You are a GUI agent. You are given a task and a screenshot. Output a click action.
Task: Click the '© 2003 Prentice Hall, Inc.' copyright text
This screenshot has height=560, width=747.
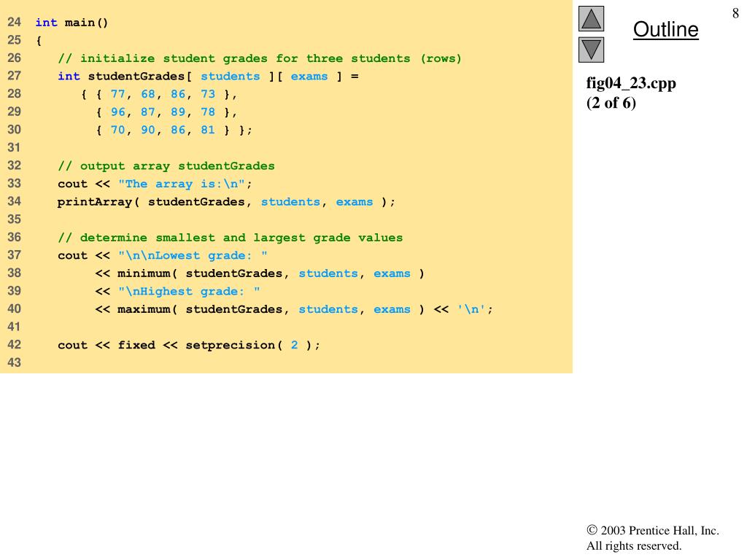(x=653, y=531)
